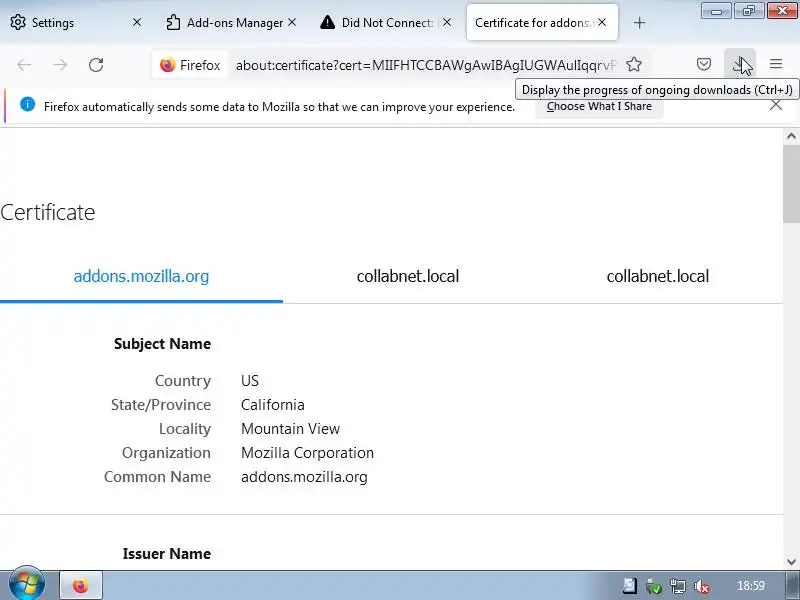800x600 pixels.
Task: Click the green checkmark tray icon
Action: (654, 586)
